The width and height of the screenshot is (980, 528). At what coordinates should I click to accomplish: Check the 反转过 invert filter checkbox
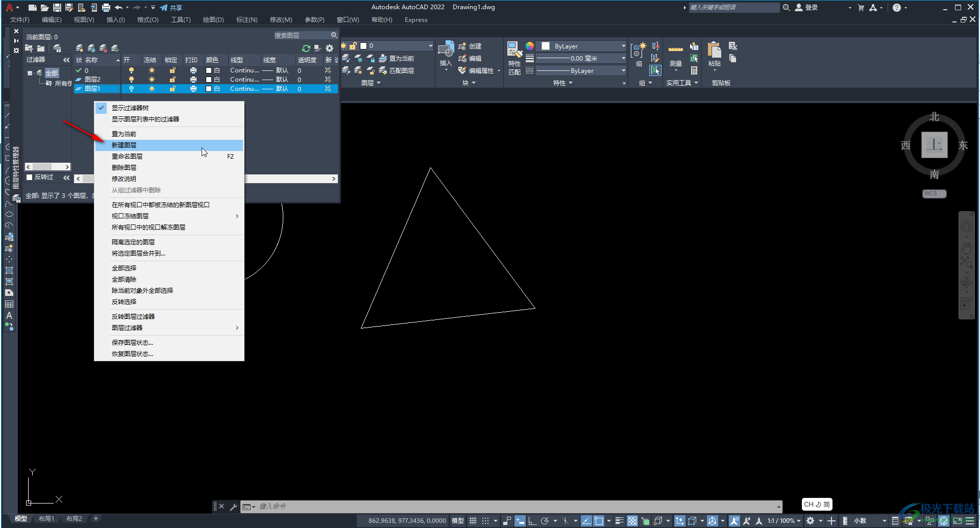click(x=30, y=177)
